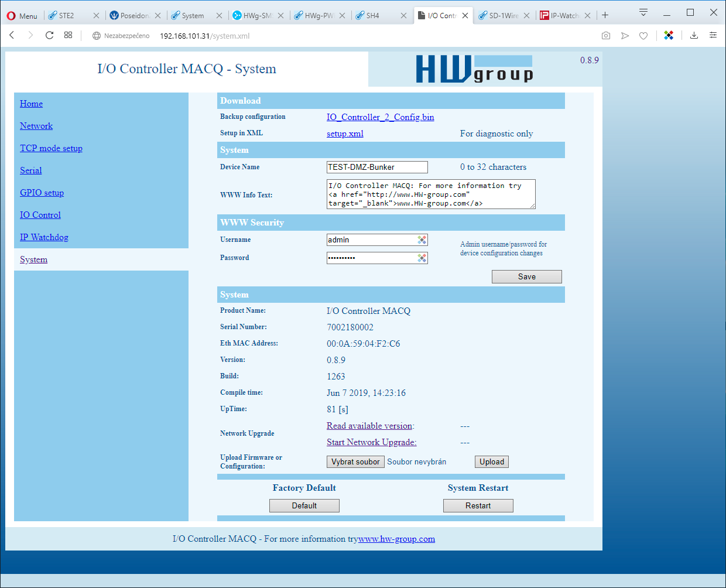The image size is (726, 588).
Task: Open the IO Control page
Action: (40, 215)
